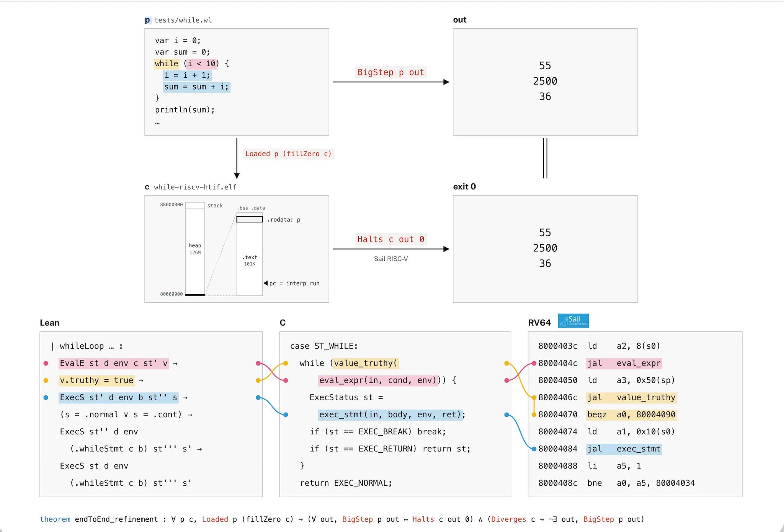Image resolution: width=784 pixels, height=532 pixels.
Task: Click the case ST_WHILE: line
Action: [324, 346]
